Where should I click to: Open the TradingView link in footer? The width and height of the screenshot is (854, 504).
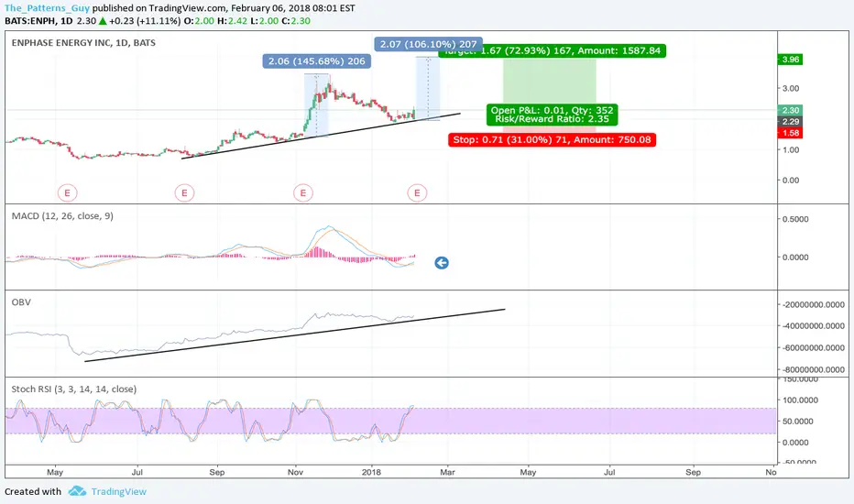[x=119, y=491]
